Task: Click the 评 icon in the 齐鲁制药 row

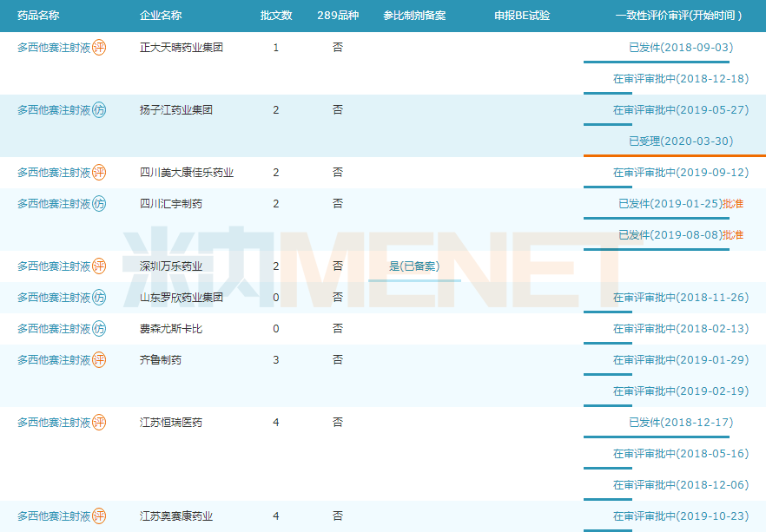Action: (99, 360)
